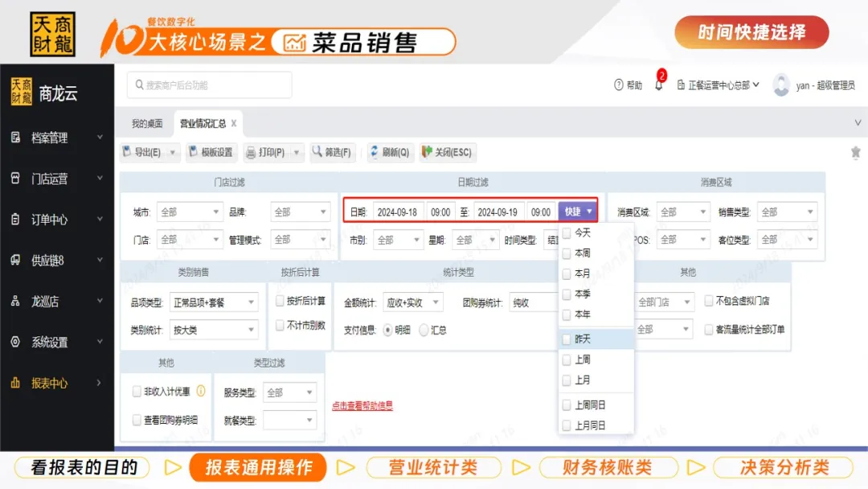
Task: Click the info icon beside 非收入计优惠
Action: [x=200, y=391]
